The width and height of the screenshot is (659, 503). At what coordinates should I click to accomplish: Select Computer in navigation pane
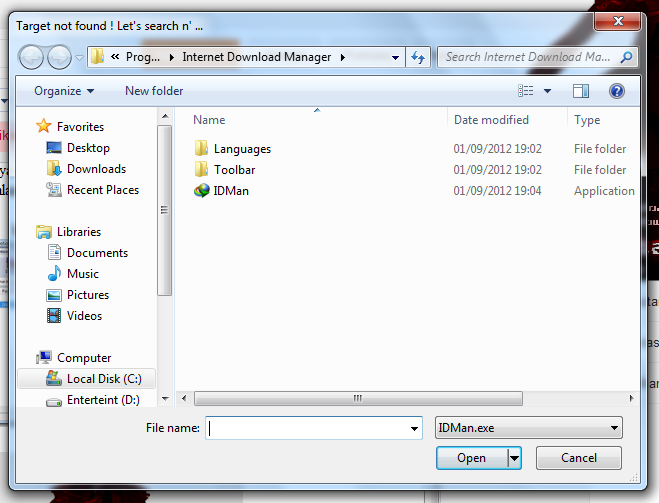pos(84,358)
